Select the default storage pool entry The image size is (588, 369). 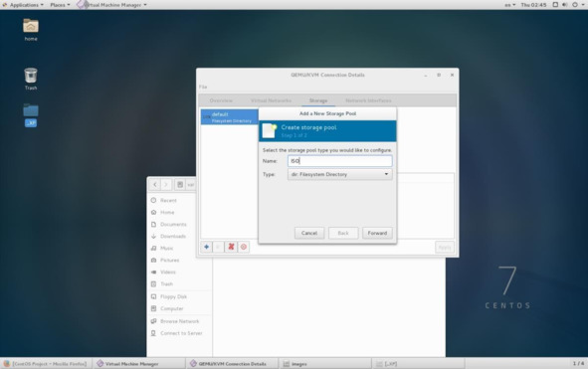coord(230,117)
